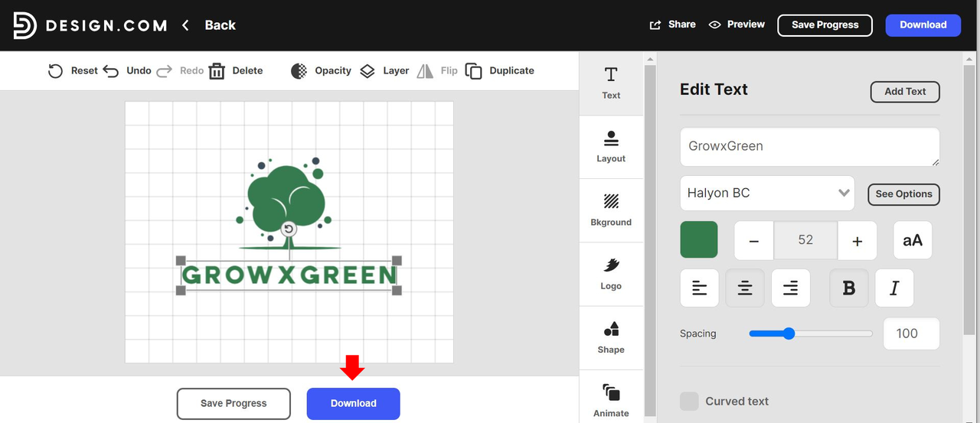Select the green tree logo graphic

[x=289, y=203]
